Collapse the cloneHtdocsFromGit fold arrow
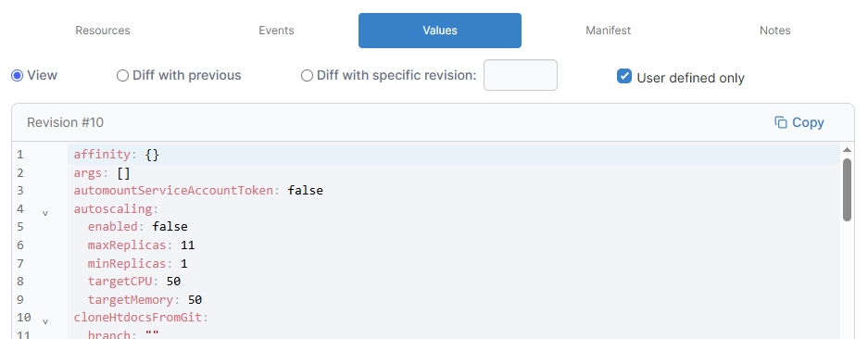The image size is (868, 339). click(45, 321)
